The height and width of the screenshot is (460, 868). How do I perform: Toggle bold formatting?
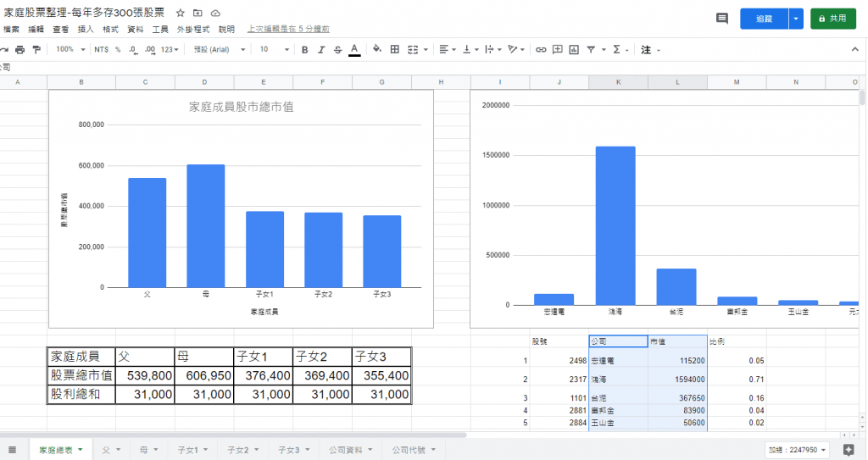pos(305,50)
